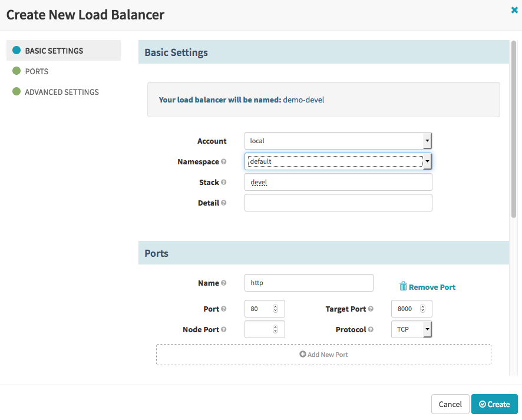Open the Protocol dropdown showing TCP
The height and width of the screenshot is (420, 522).
411,329
